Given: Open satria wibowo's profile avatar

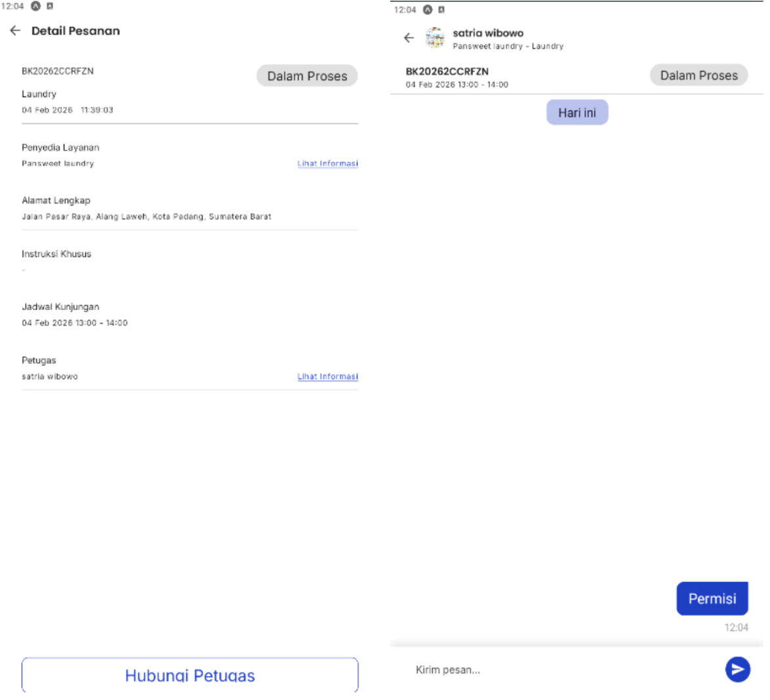Looking at the screenshot, I should (434, 37).
